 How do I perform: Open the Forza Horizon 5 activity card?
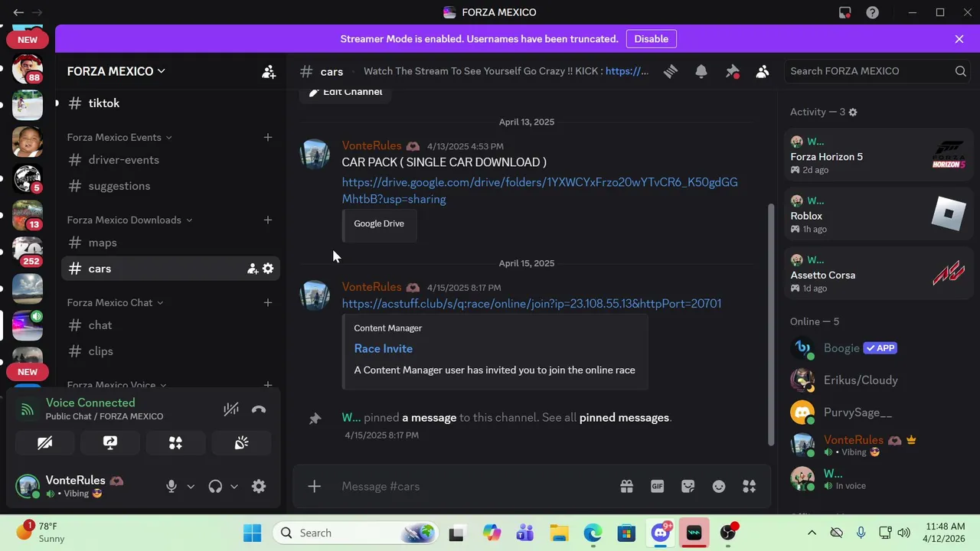878,156
